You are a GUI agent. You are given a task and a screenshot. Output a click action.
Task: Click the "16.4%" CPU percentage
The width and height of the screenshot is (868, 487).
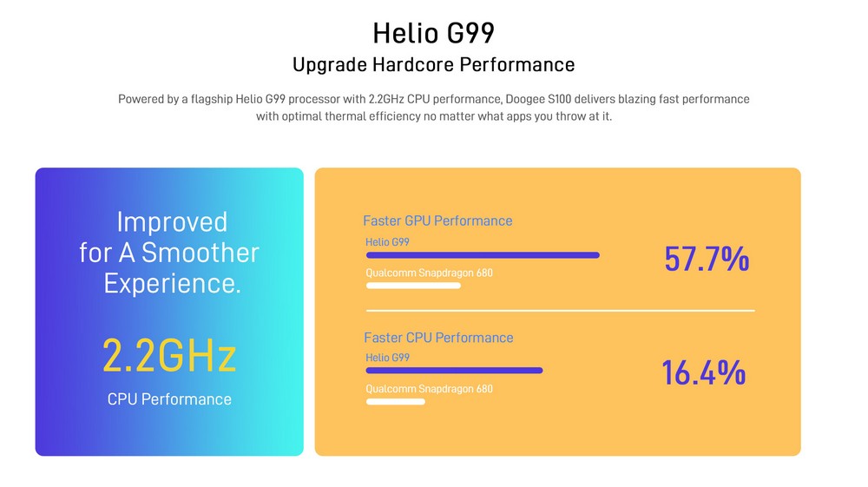[703, 373]
